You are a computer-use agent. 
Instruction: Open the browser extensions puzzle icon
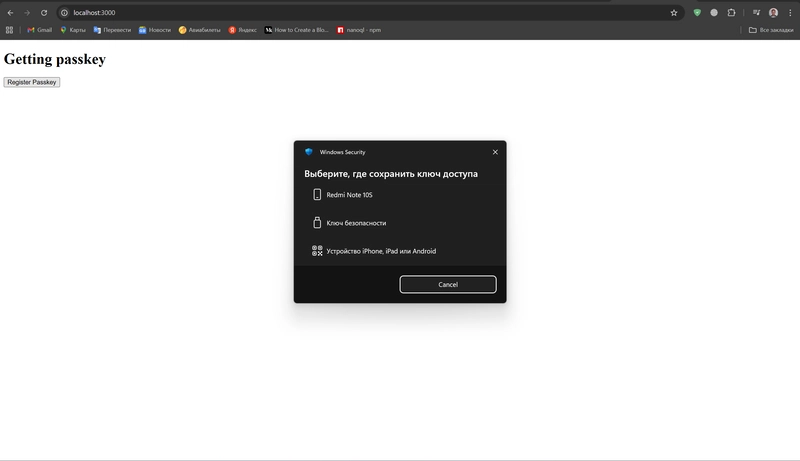coord(731,13)
